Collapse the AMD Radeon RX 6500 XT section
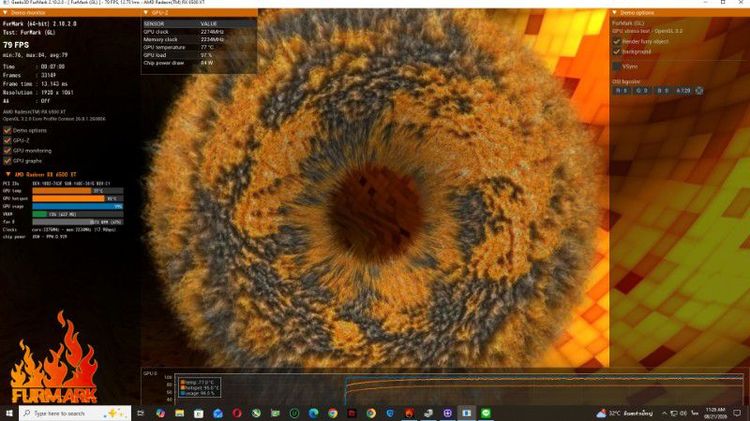 point(8,174)
